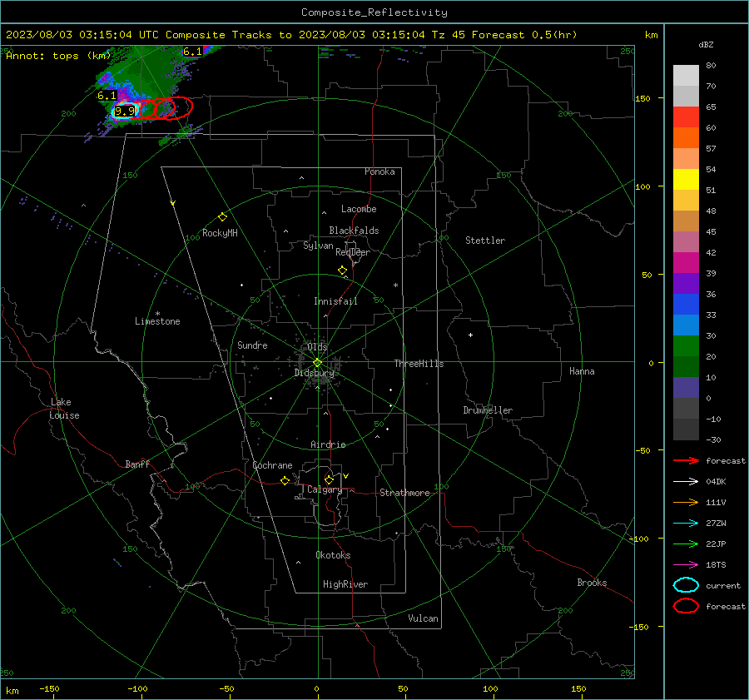The width and height of the screenshot is (749, 700).
Task: Click the Vulcan label
Action: pos(423,618)
